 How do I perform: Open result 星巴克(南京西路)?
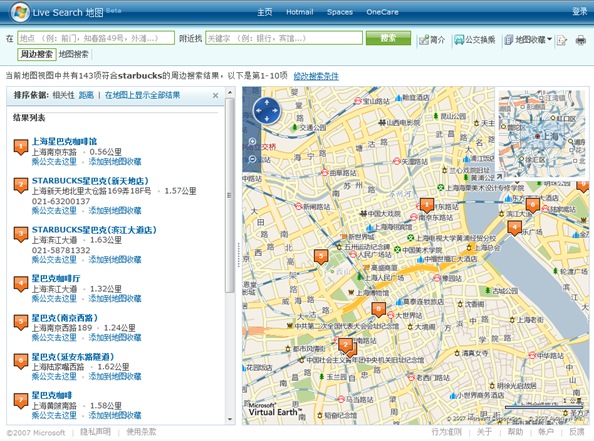click(x=65, y=317)
